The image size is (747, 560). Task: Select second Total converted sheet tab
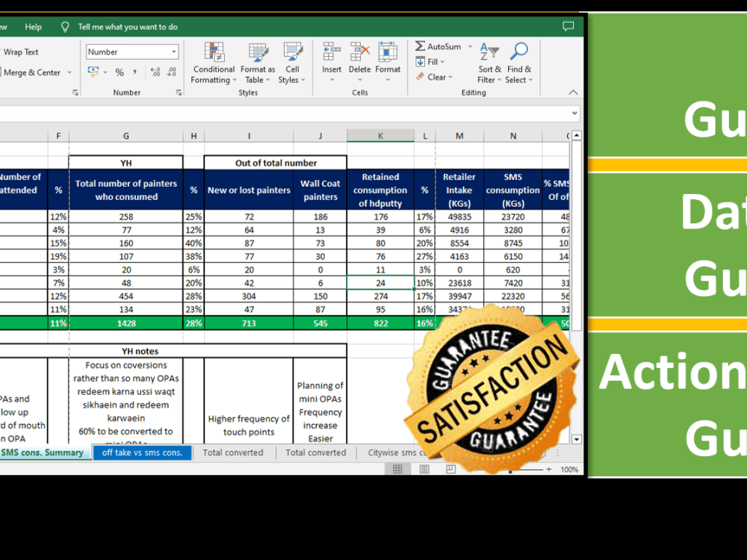316,453
